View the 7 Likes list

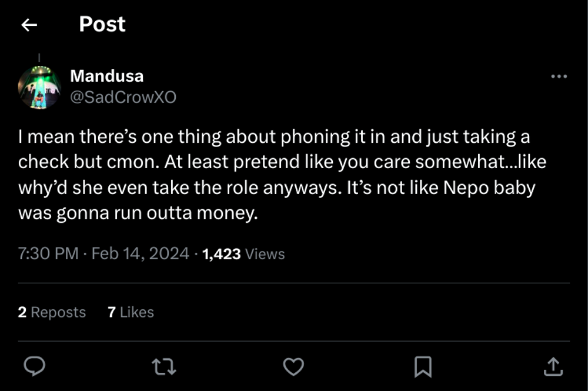(x=131, y=312)
